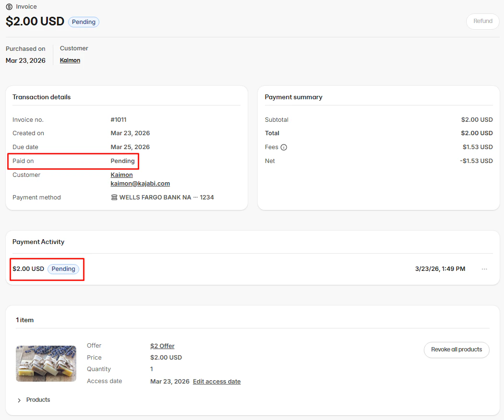Click the Paid on Pending value

click(x=122, y=161)
